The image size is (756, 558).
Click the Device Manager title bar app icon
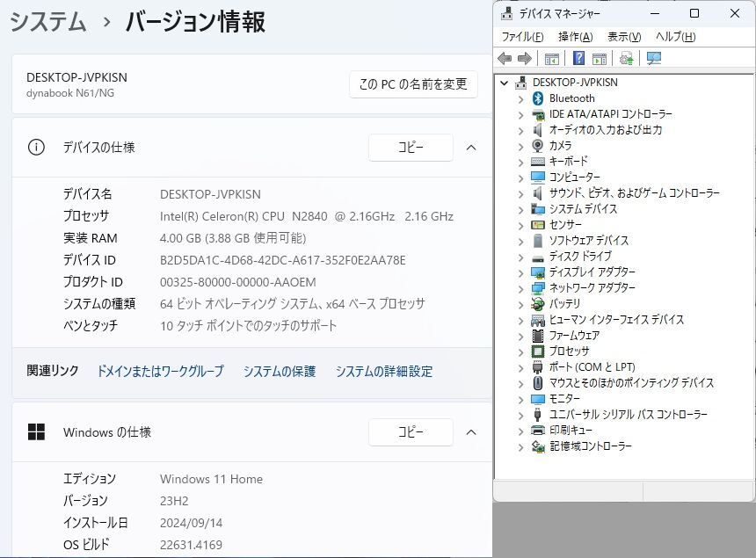tap(506, 13)
